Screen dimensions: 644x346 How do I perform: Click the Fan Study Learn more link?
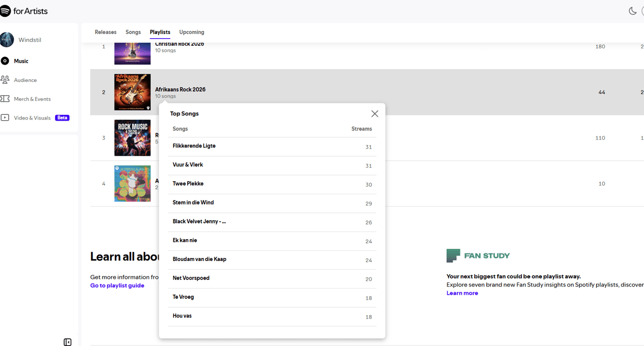pyautogui.click(x=462, y=293)
